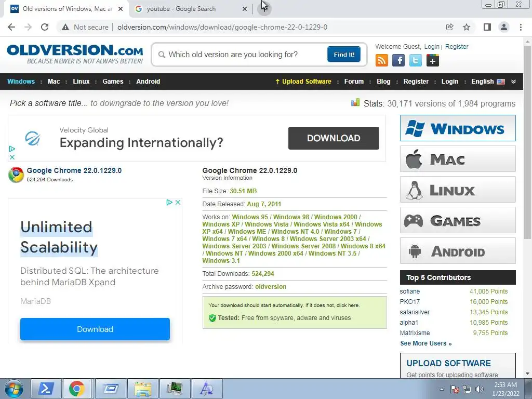Open the Forum nav link

[x=354, y=82]
